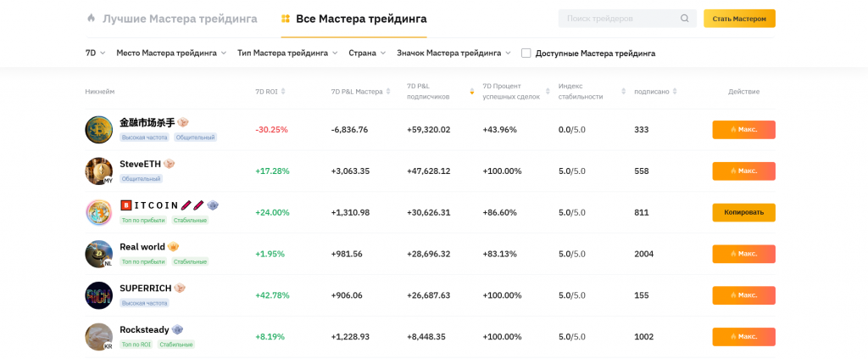
Task: Click diamond badge next to Rocksteady
Action: [x=177, y=329]
